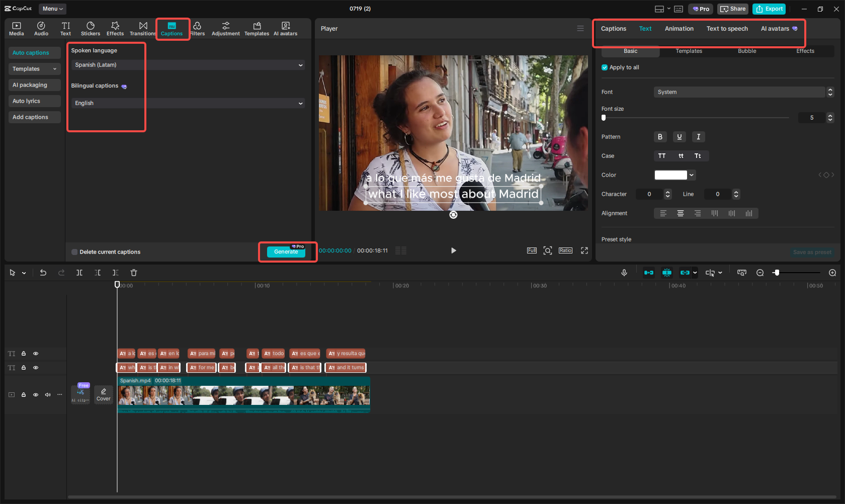Image resolution: width=845 pixels, height=504 pixels.
Task: Click the Split clip tool
Action: click(79, 273)
